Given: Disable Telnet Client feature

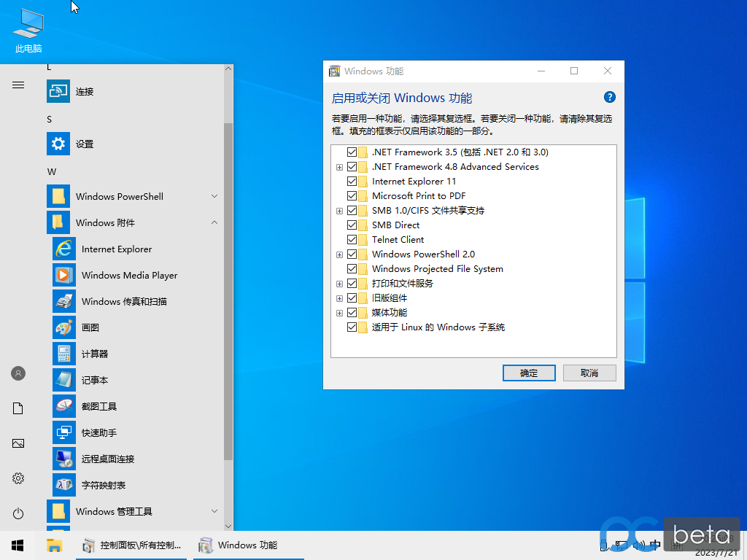Looking at the screenshot, I should [x=352, y=239].
